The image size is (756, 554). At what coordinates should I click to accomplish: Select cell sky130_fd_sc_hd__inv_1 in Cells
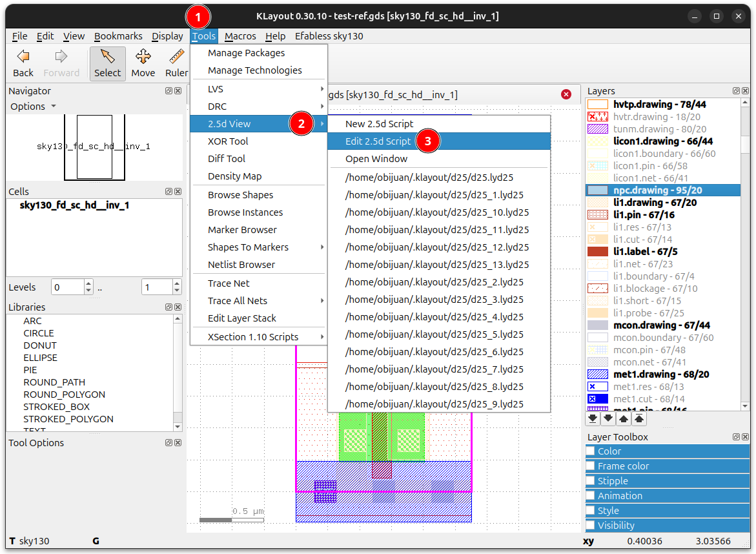[x=74, y=205]
